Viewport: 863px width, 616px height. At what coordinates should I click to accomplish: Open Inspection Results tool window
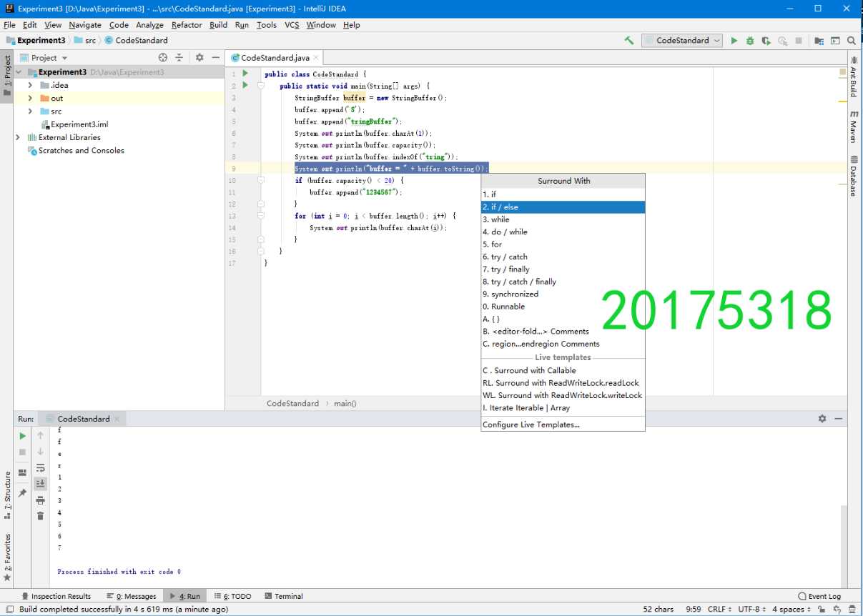click(56, 596)
